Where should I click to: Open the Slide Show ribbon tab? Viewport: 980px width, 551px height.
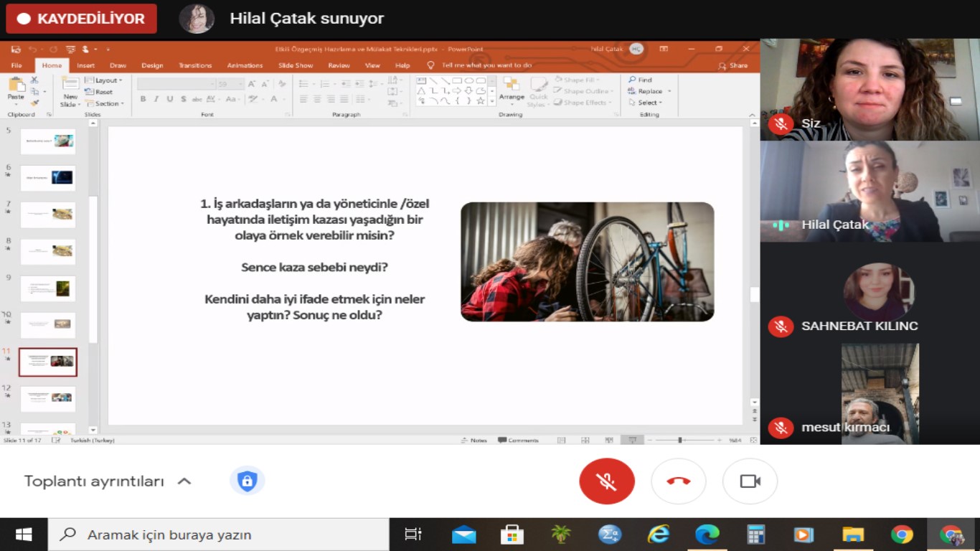pos(296,65)
